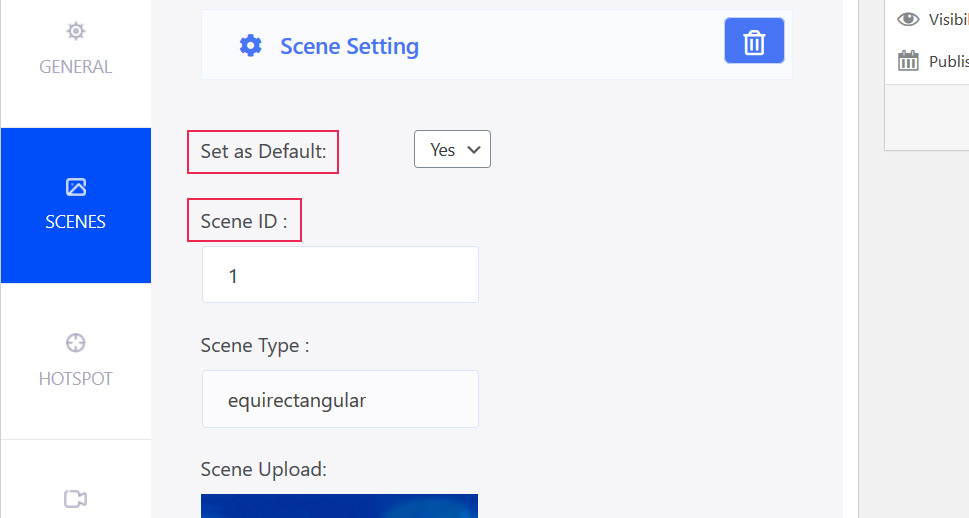Click the Scenes image icon
969x518 pixels.
(x=75, y=187)
